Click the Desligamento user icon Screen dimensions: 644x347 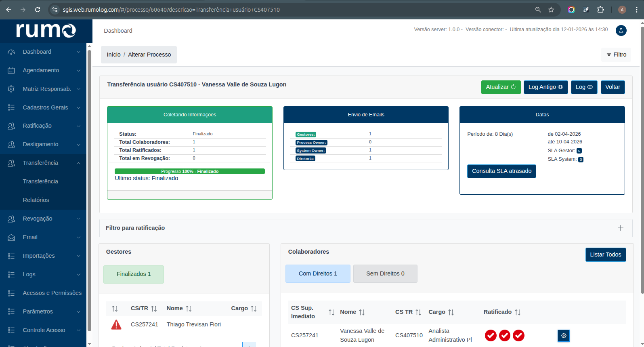pyautogui.click(x=11, y=145)
